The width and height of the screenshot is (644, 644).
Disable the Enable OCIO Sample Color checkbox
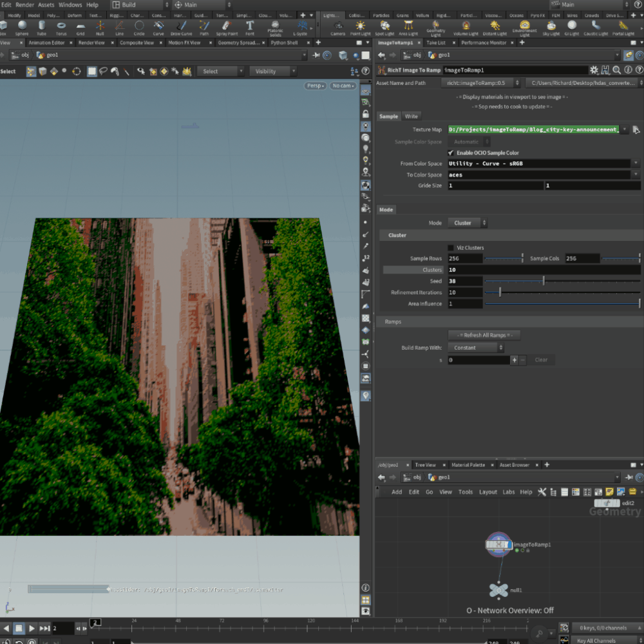point(451,153)
